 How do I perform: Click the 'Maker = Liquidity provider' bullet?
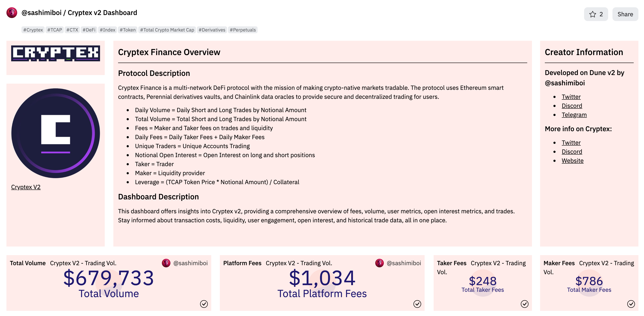[x=170, y=173]
